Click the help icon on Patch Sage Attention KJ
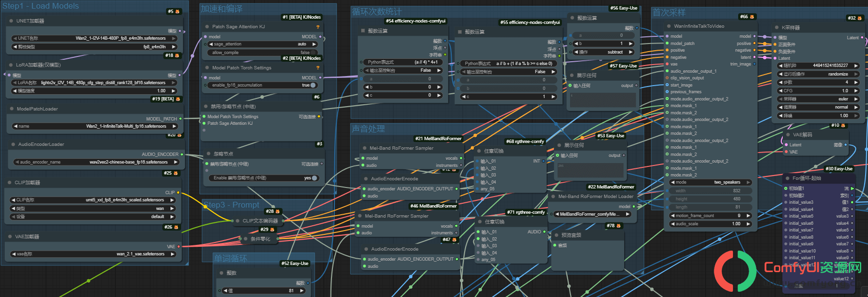The width and height of the screenshot is (868, 297). 318,27
